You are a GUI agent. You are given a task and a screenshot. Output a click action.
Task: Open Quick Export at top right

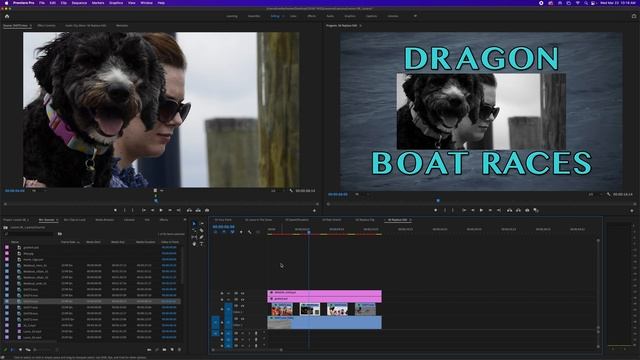(634, 16)
